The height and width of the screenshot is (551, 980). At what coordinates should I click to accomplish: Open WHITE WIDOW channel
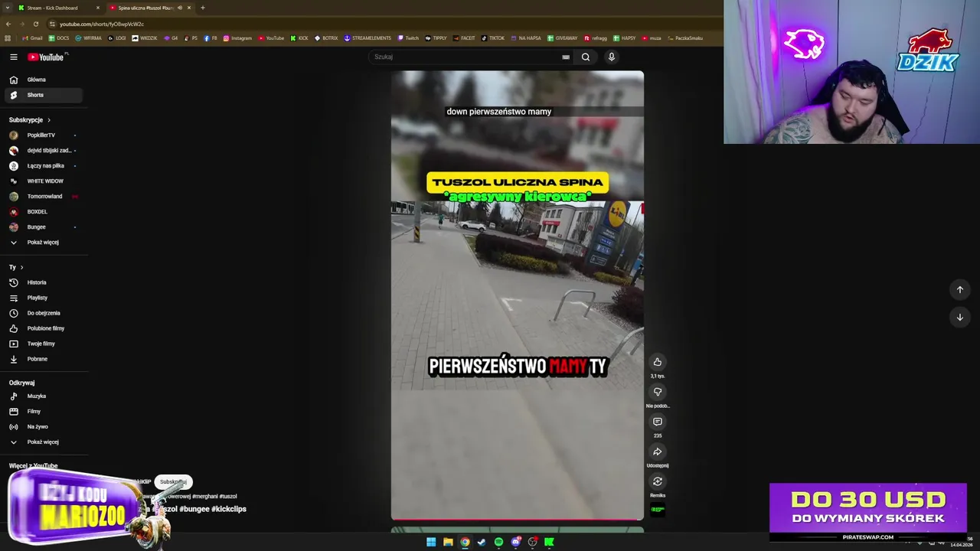click(x=44, y=181)
